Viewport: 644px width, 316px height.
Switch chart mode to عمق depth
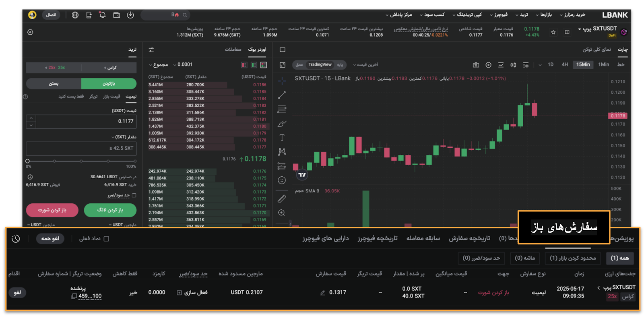299,65
